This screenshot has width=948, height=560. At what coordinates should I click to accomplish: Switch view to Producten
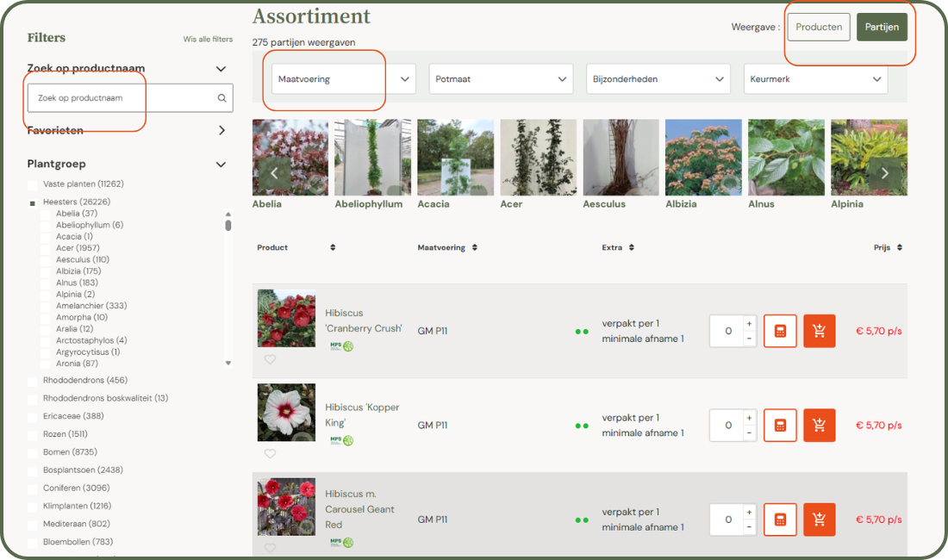[818, 28]
